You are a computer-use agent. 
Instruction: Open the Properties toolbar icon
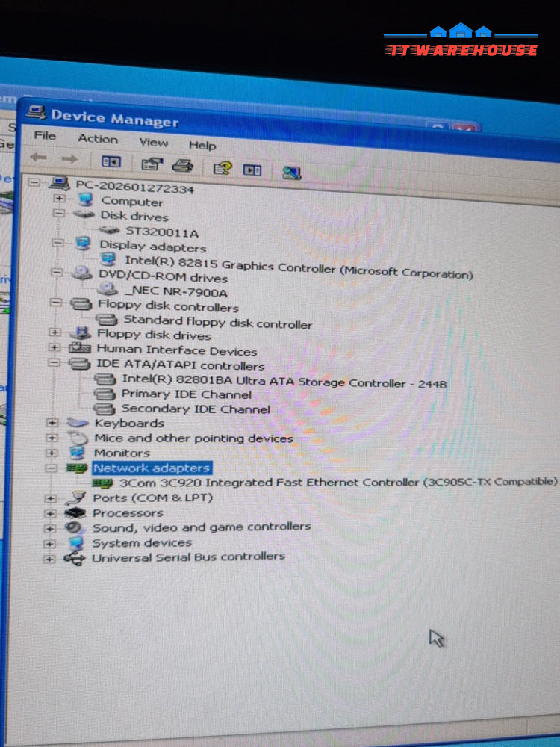pyautogui.click(x=152, y=164)
